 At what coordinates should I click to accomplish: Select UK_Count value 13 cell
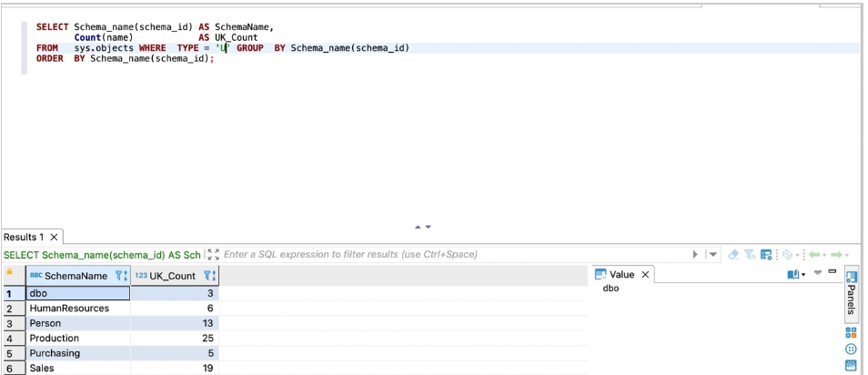[175, 323]
